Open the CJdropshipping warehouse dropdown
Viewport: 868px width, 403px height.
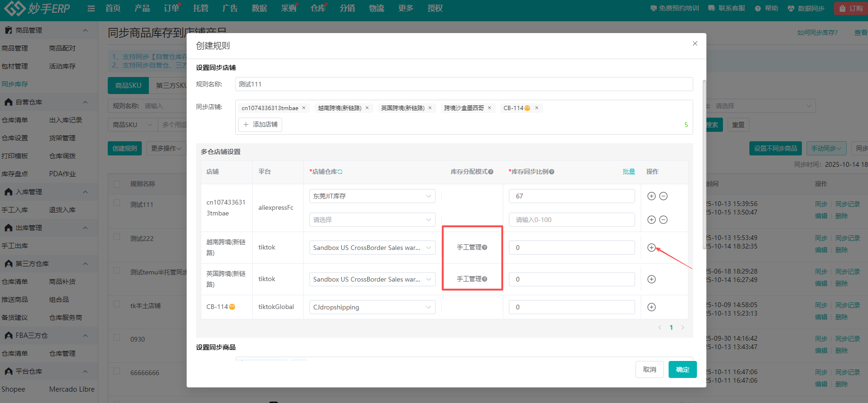pyautogui.click(x=372, y=307)
